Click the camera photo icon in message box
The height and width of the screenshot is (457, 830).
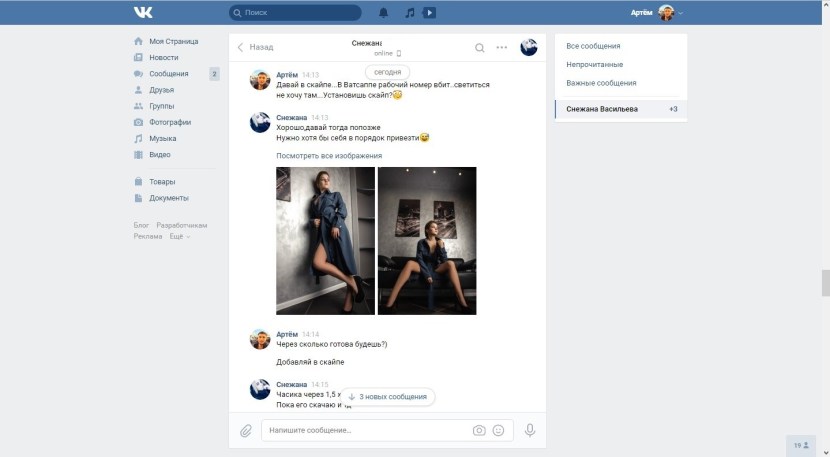(x=479, y=430)
